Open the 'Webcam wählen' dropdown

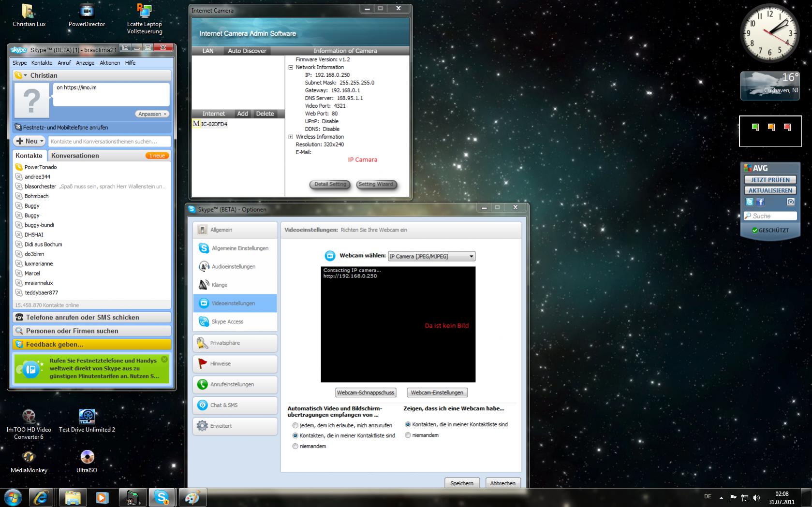point(432,256)
